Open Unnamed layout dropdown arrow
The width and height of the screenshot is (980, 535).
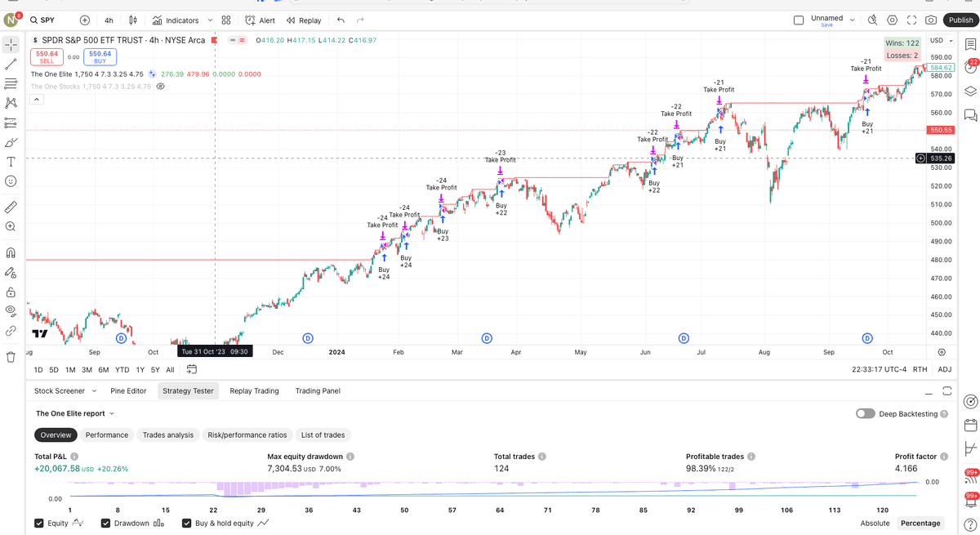tap(852, 20)
